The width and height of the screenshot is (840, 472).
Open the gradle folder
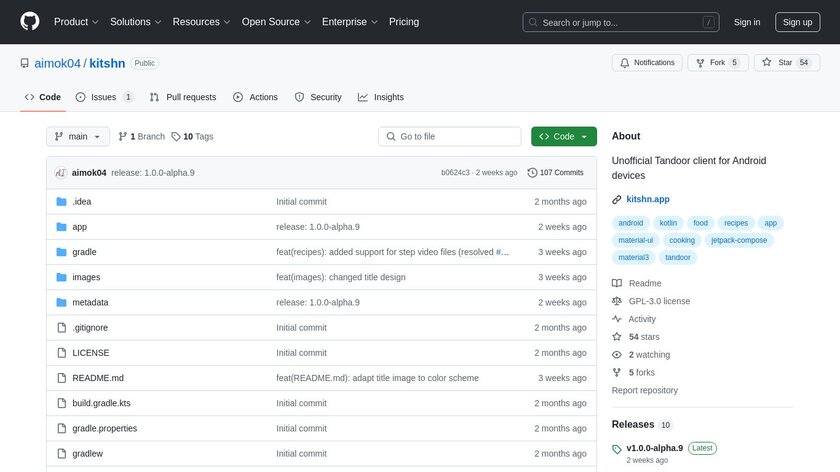click(x=84, y=252)
